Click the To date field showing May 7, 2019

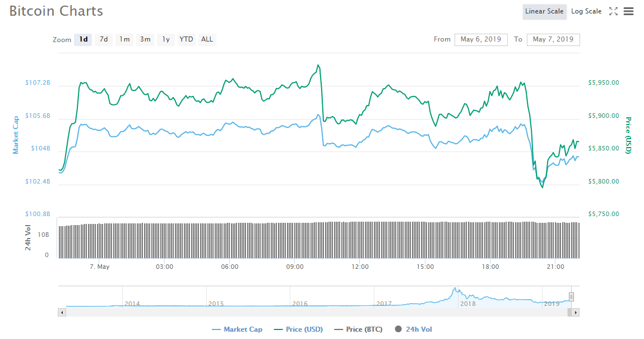point(553,39)
